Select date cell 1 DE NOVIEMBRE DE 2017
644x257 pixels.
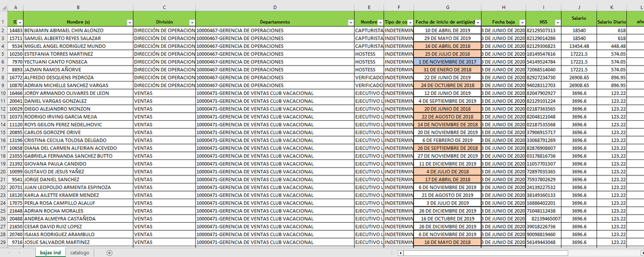pyautogui.click(x=448, y=62)
